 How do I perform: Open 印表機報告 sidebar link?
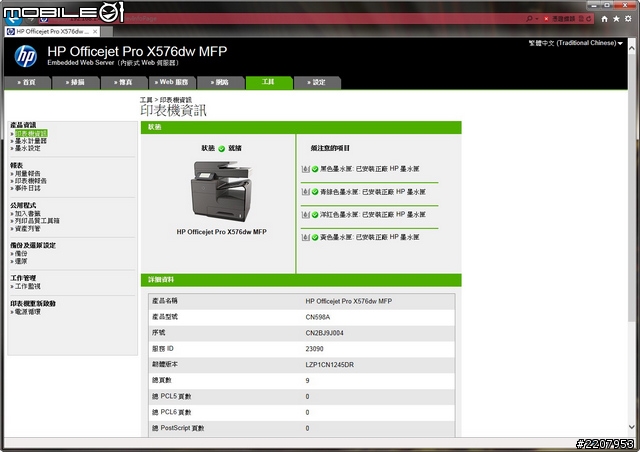31,181
